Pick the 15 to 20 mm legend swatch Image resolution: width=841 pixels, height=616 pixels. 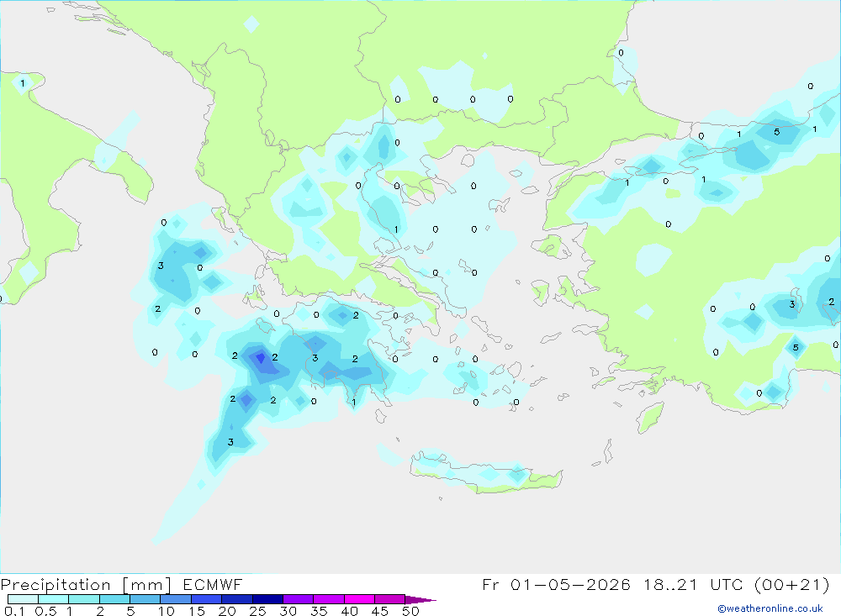(207, 599)
